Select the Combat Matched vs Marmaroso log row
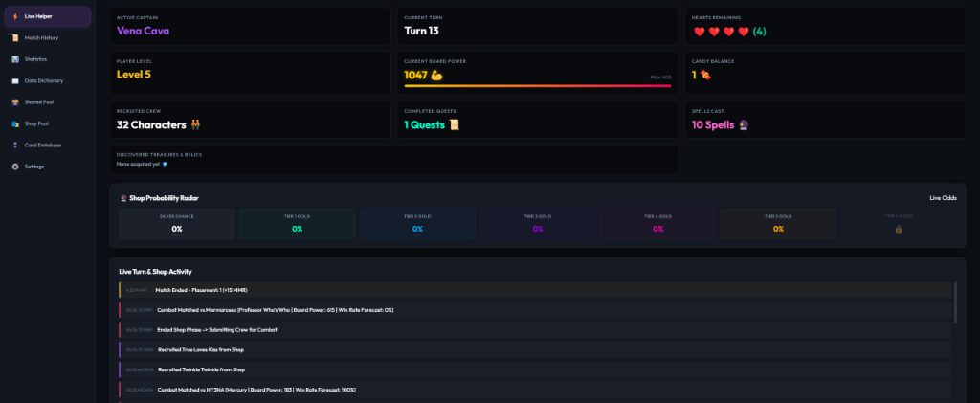980x403 pixels. coord(535,310)
